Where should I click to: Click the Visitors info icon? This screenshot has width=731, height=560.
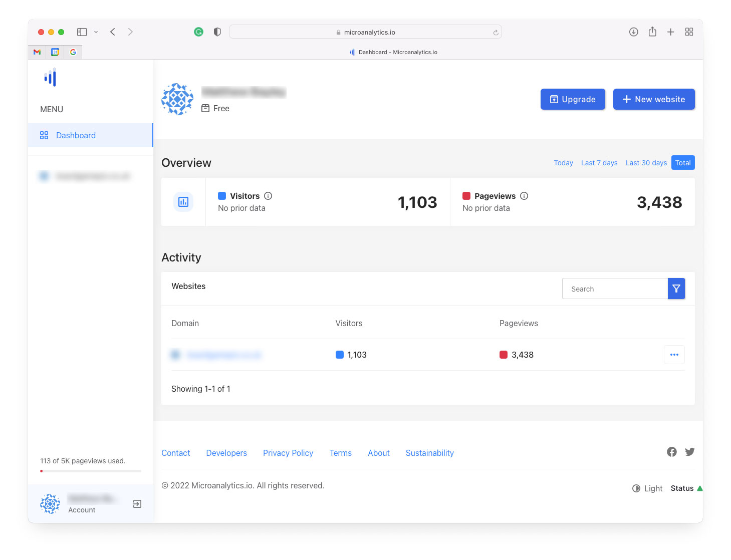point(268,196)
